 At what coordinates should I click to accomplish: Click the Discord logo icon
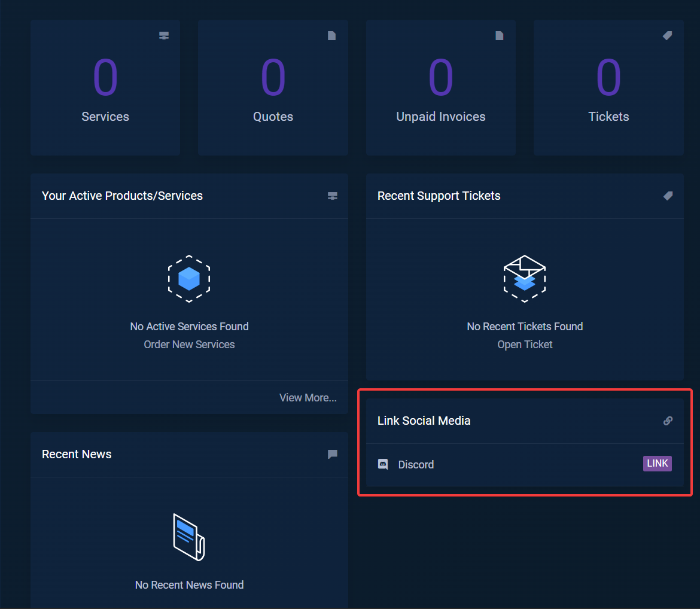point(383,464)
